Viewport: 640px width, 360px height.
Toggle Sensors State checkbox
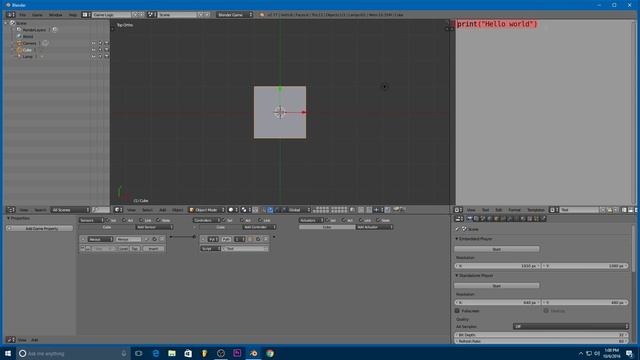coord(158,220)
